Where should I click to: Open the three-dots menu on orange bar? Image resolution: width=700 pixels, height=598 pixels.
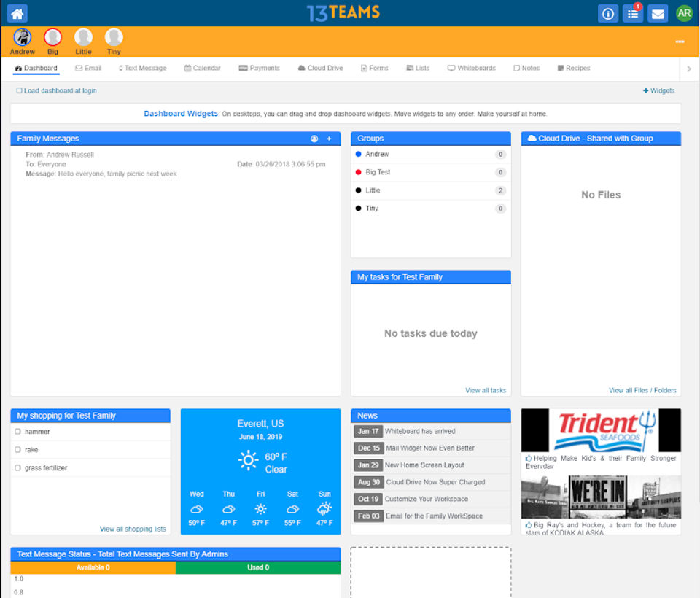[x=680, y=42]
